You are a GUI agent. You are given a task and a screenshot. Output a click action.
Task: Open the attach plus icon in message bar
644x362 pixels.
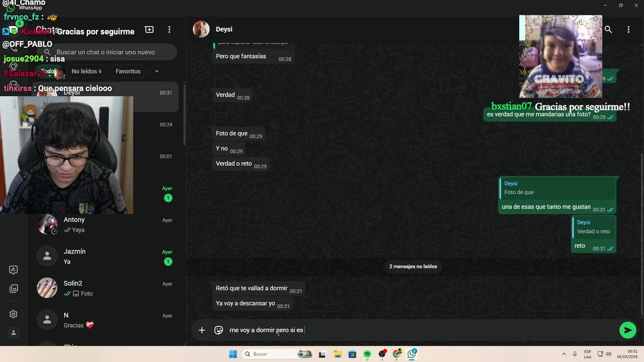point(202,330)
